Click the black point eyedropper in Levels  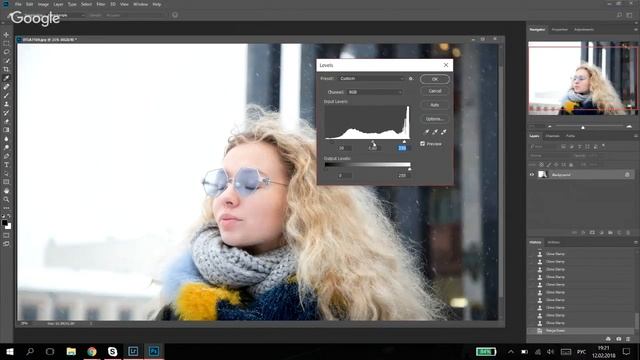[427, 131]
